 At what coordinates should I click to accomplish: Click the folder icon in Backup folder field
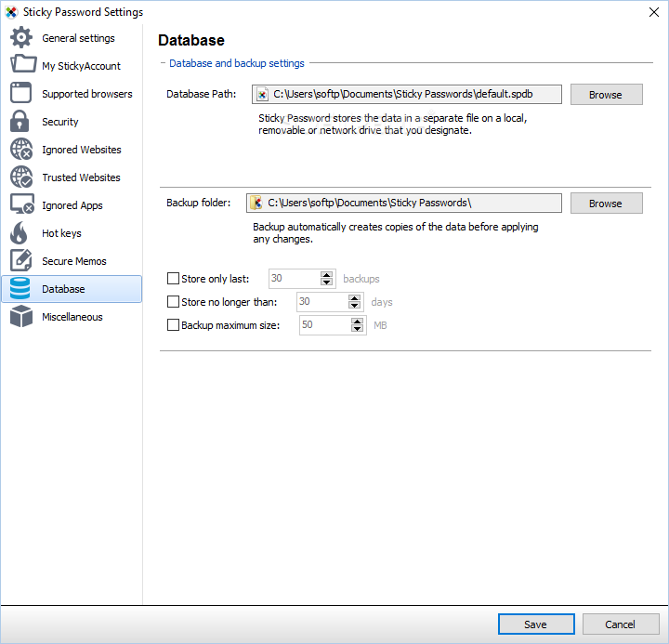click(256, 203)
